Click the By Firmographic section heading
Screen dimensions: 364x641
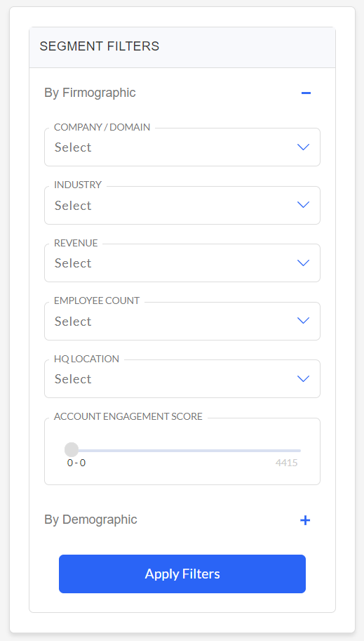coord(90,93)
